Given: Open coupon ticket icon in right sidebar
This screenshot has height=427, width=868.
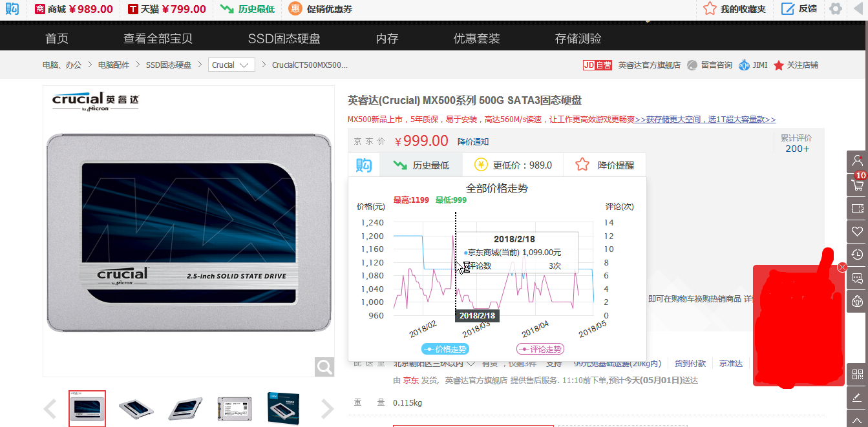Looking at the screenshot, I should [x=858, y=208].
